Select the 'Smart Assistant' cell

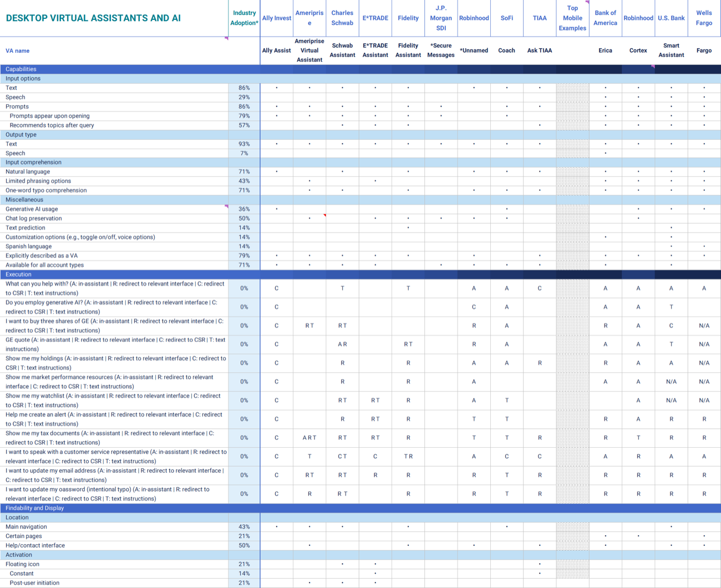click(671, 50)
